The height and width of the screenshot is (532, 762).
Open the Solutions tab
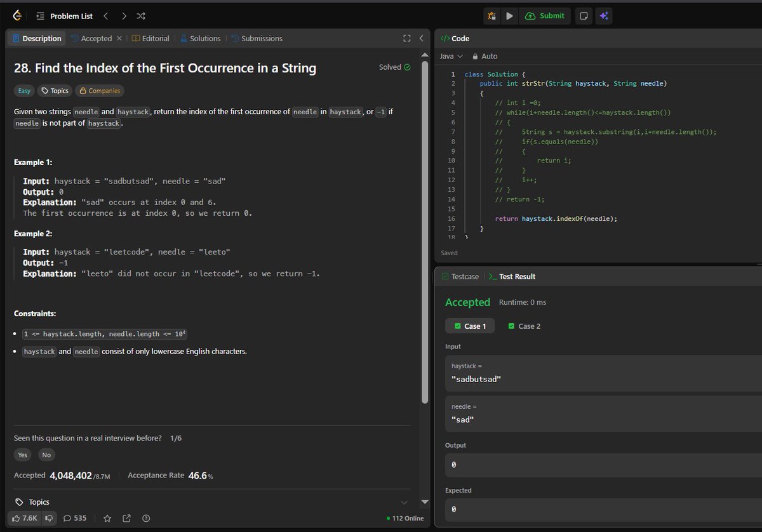tap(200, 38)
